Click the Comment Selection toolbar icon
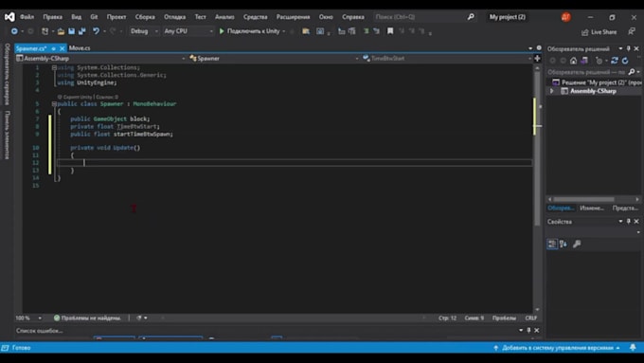 (366, 31)
